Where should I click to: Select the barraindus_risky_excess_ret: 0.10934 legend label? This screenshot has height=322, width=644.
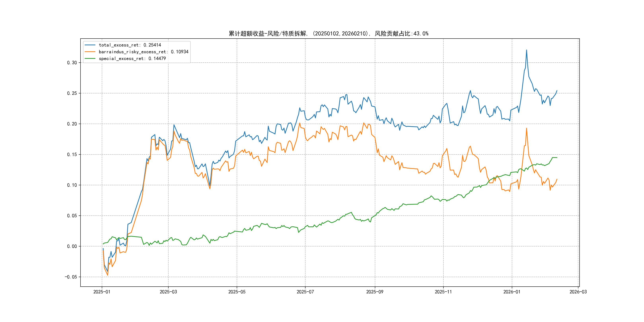click(x=144, y=52)
